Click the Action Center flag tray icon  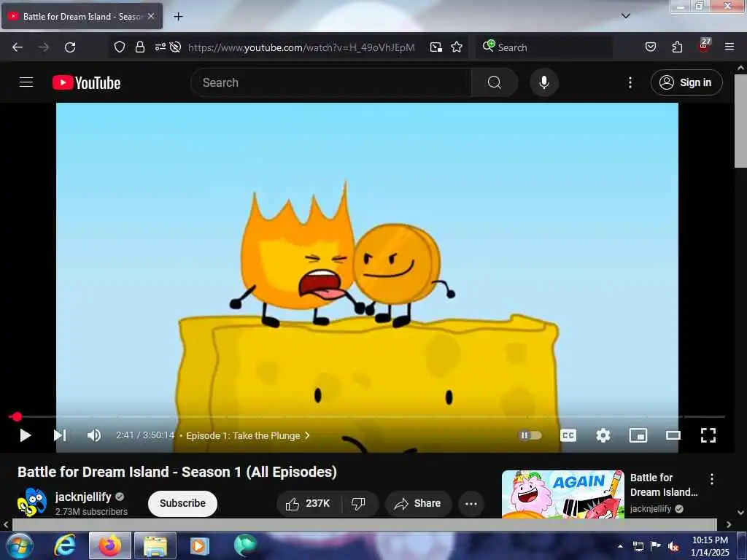[x=656, y=546]
